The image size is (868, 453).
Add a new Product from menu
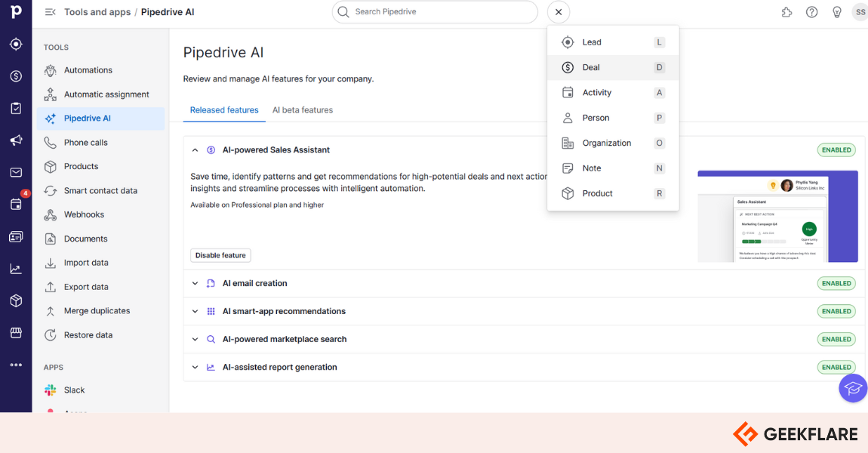point(613,193)
